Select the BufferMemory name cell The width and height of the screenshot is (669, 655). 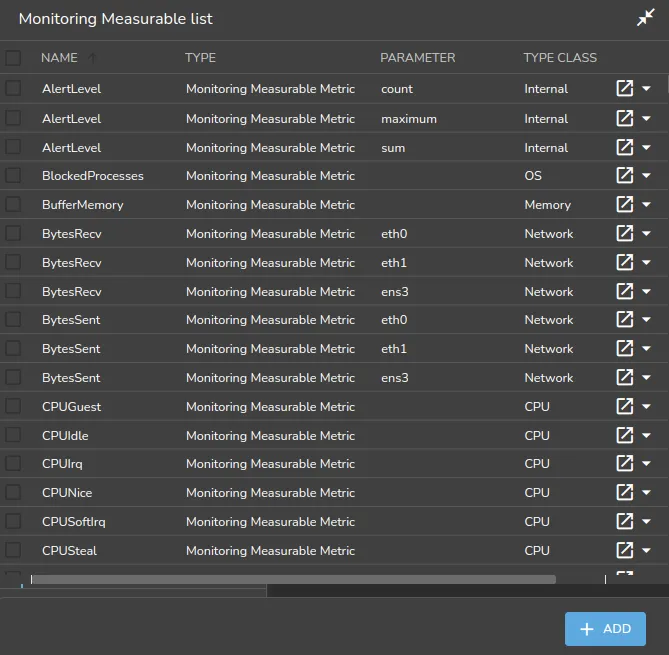(83, 205)
